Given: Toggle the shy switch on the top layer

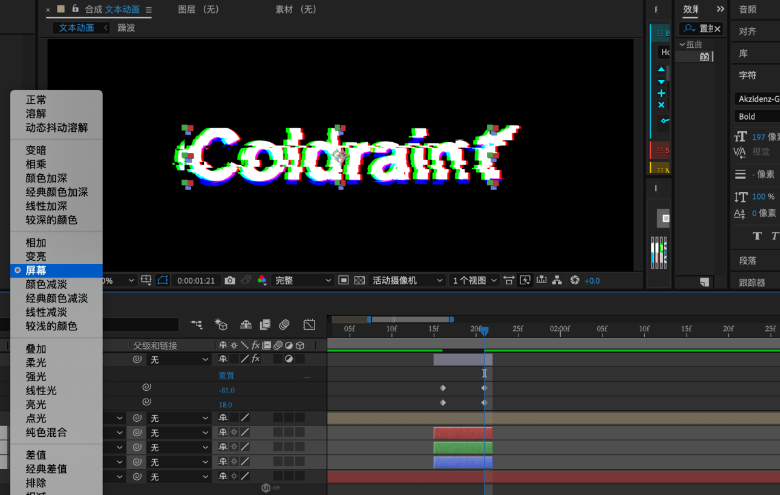Looking at the screenshot, I should [223, 359].
